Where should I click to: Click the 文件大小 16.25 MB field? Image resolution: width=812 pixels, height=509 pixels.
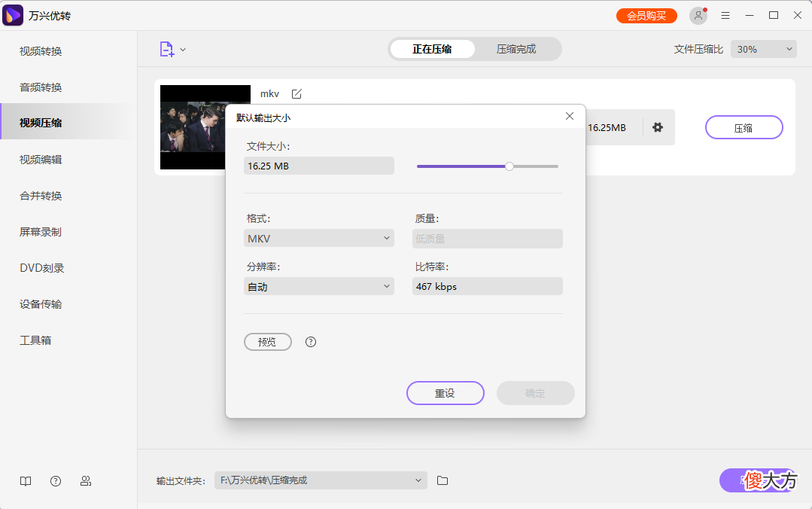(x=319, y=166)
